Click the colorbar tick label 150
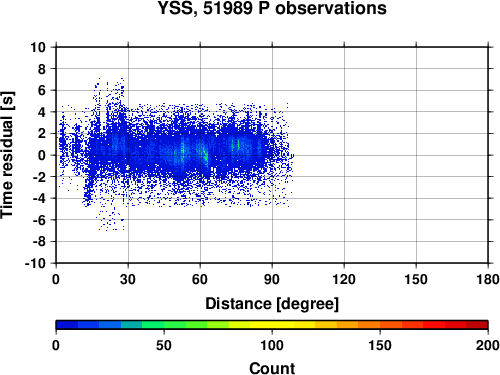This screenshot has width=500, height=375. coord(380,345)
